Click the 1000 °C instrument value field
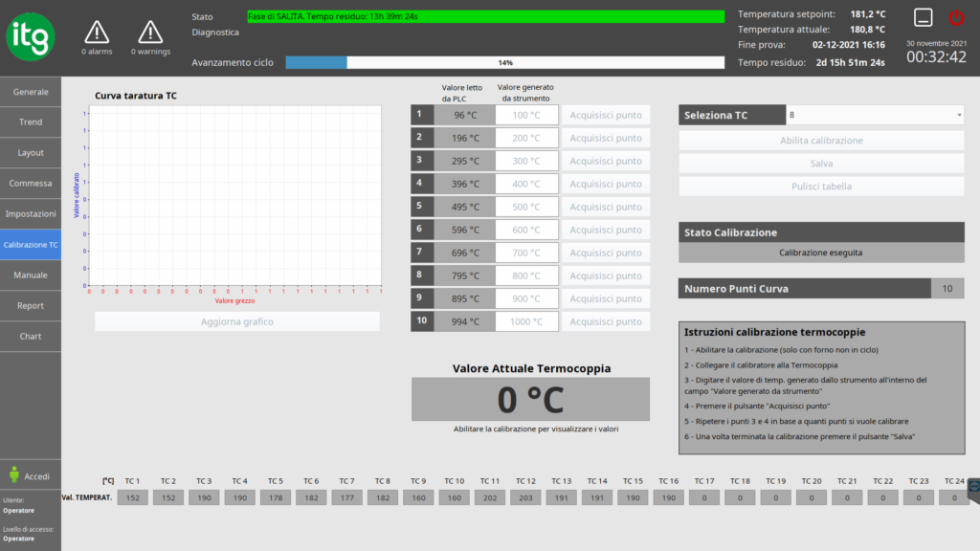The width and height of the screenshot is (980, 551). (527, 321)
